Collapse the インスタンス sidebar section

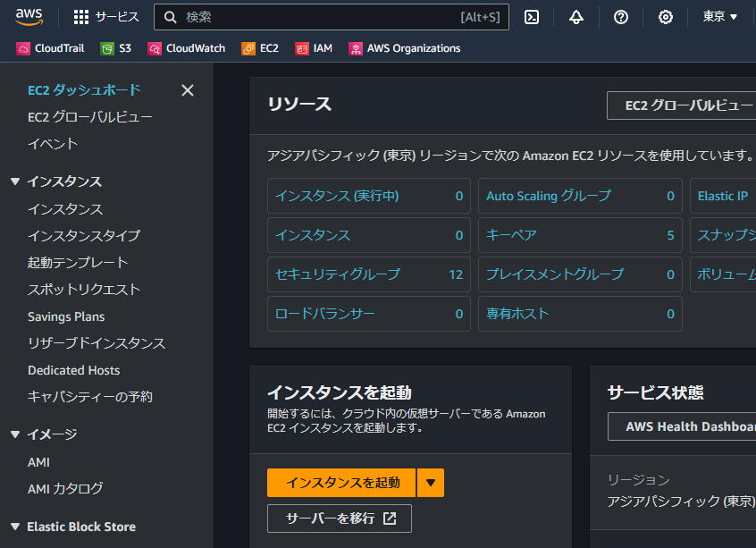[15, 181]
